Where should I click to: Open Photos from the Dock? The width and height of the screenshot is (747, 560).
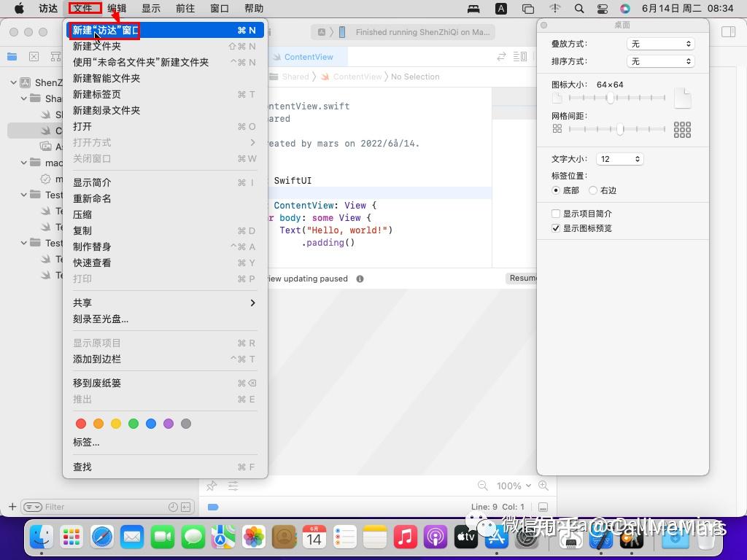click(x=253, y=537)
